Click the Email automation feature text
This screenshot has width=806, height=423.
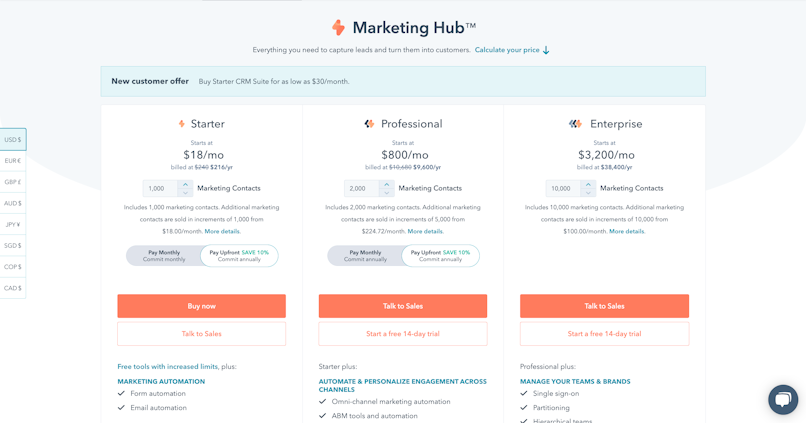(x=158, y=408)
